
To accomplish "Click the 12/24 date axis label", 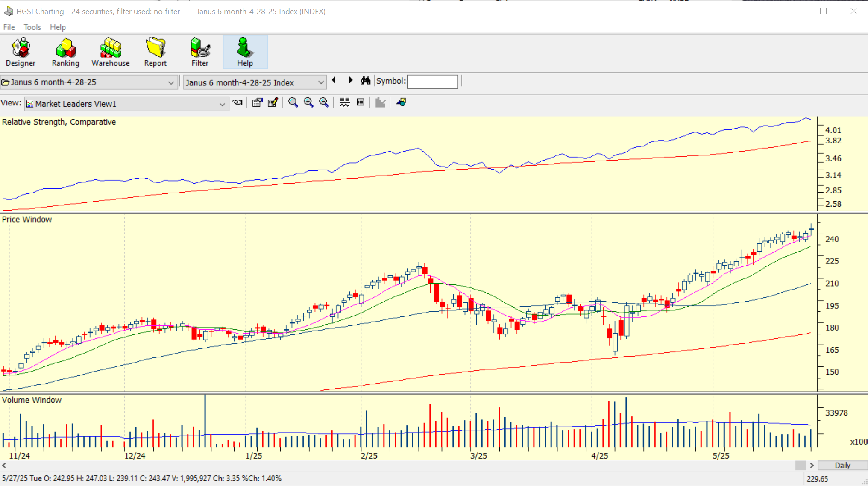I will click(135, 456).
